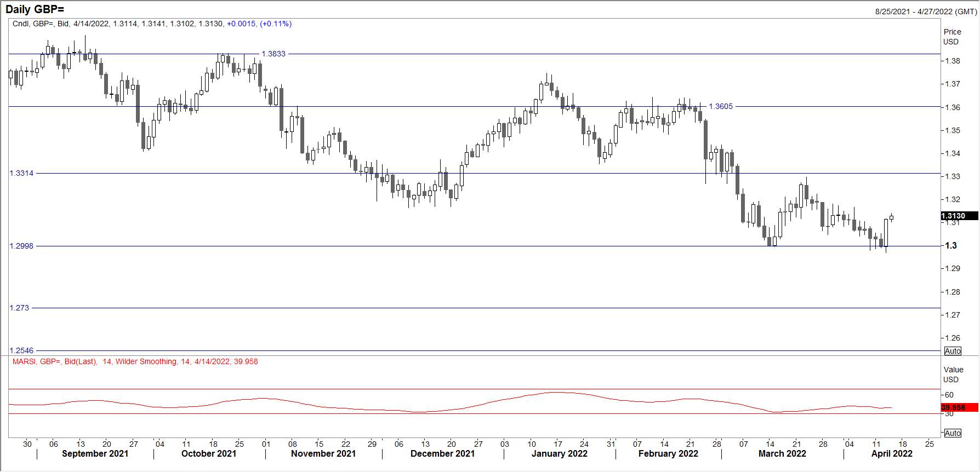Click December 2021 on the time axis

(443, 453)
